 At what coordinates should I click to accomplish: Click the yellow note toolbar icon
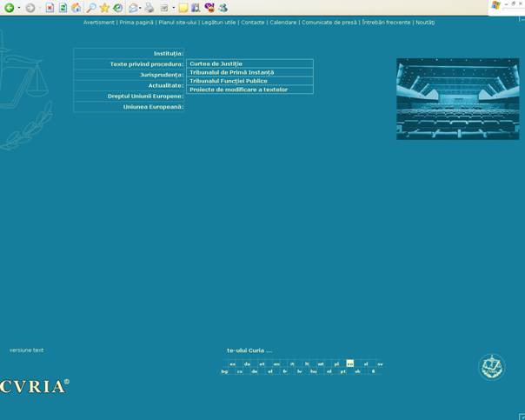[183, 8]
